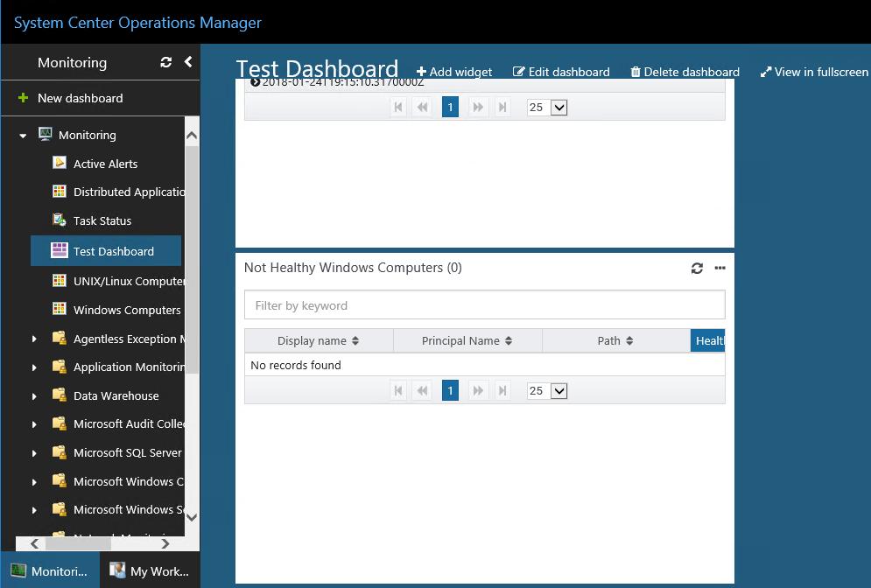Click the sidebar horizontal scrollbar thumb

point(78,543)
